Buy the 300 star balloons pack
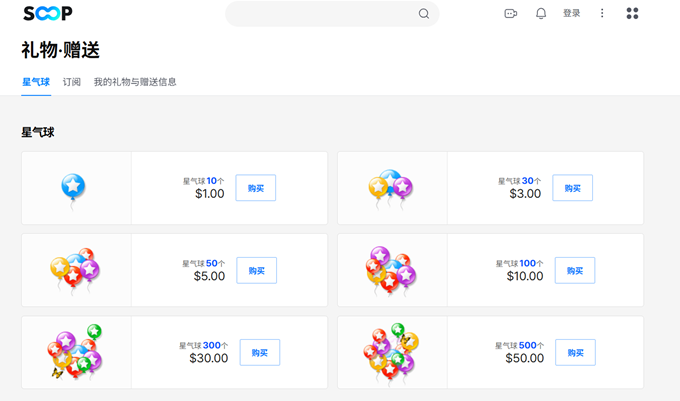This screenshot has width=680, height=401. tap(259, 352)
